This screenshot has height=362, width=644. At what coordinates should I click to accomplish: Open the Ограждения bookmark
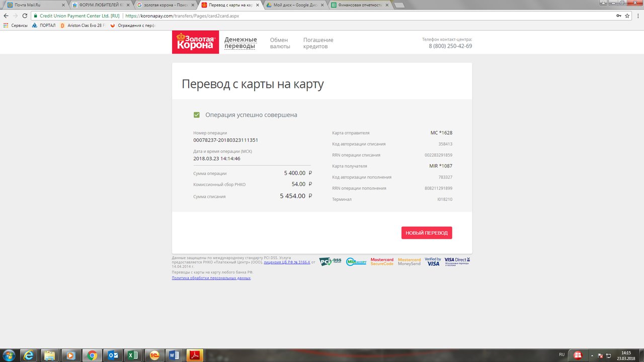pyautogui.click(x=133, y=25)
